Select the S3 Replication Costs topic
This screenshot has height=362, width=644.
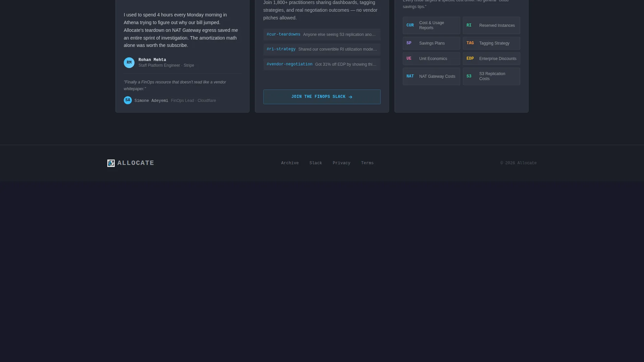pyautogui.click(x=491, y=76)
